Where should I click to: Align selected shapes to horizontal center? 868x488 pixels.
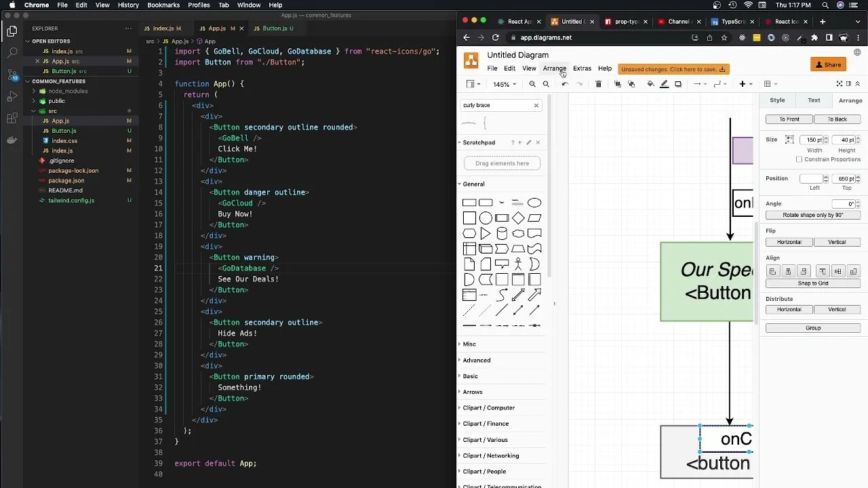788,271
